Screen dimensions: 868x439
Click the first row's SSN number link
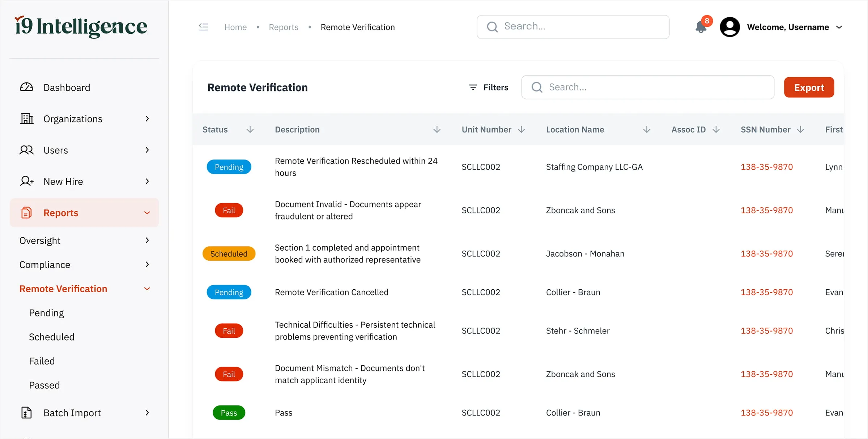766,167
